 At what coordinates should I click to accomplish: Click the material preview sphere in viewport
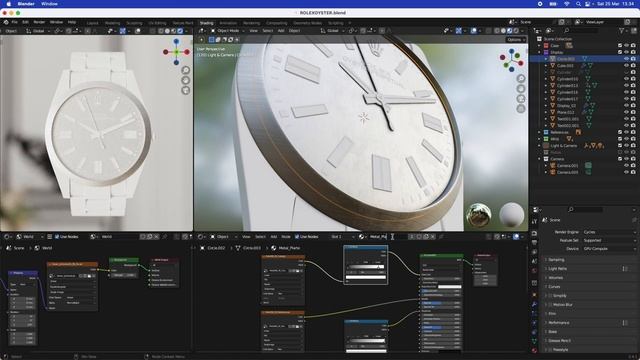[x=511, y=215]
